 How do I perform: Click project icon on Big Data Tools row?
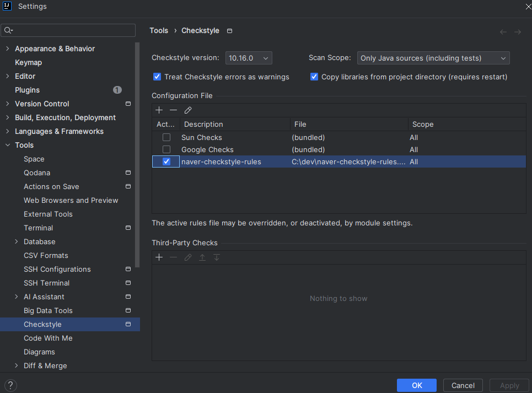coord(128,311)
